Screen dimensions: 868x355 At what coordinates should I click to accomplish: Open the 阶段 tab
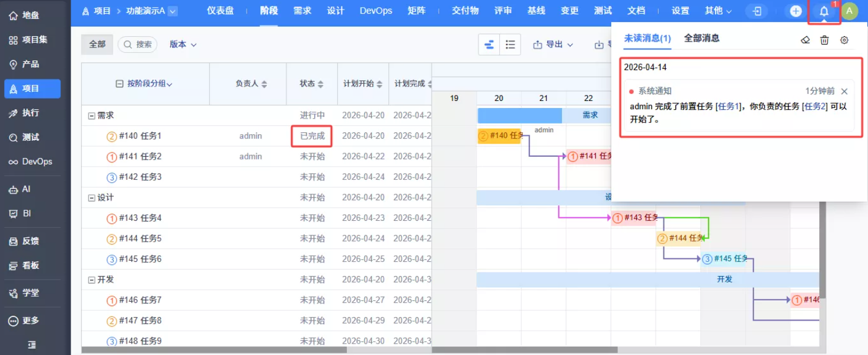click(x=269, y=11)
